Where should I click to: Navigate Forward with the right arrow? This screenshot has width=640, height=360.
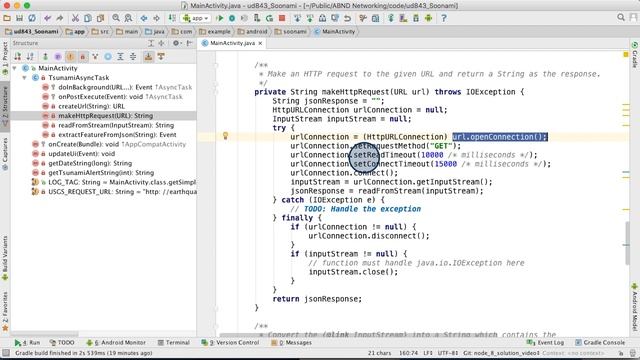pos(156,18)
